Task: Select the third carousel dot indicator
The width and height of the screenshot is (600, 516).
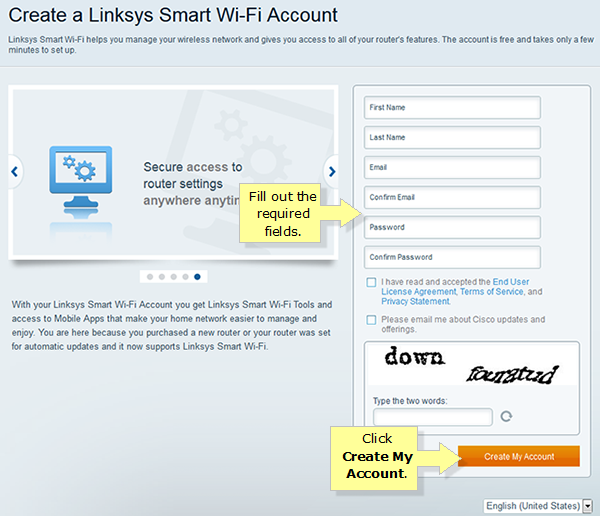Action: (x=174, y=277)
